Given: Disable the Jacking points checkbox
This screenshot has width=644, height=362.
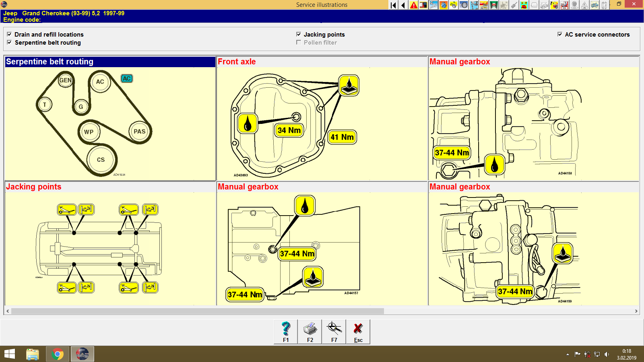Looking at the screenshot, I should click(x=299, y=35).
